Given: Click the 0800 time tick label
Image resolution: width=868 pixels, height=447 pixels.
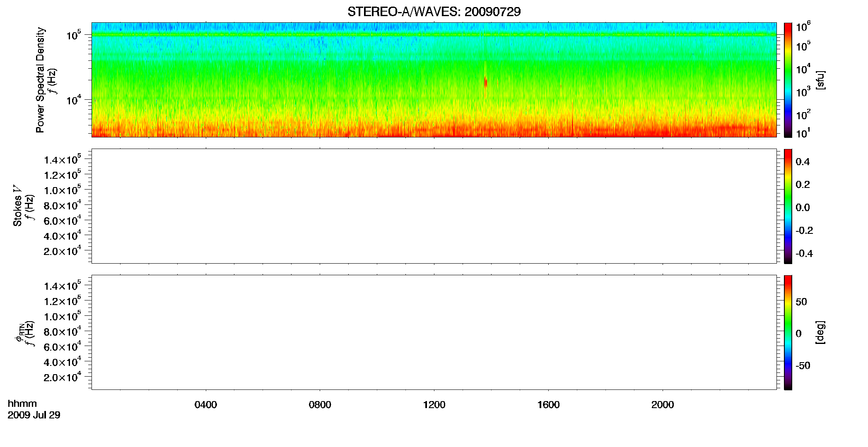Looking at the screenshot, I should point(320,405).
